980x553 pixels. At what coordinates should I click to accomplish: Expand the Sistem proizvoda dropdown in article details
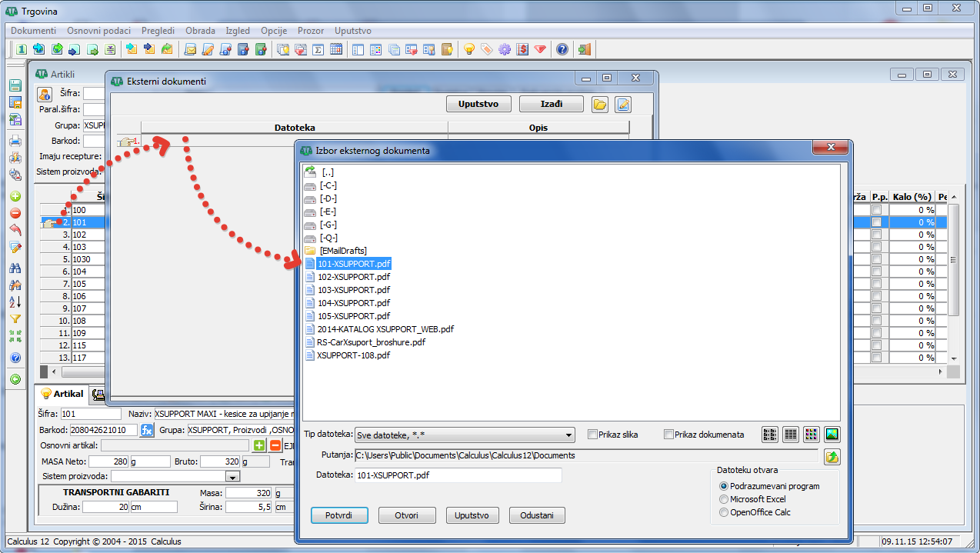(x=232, y=477)
